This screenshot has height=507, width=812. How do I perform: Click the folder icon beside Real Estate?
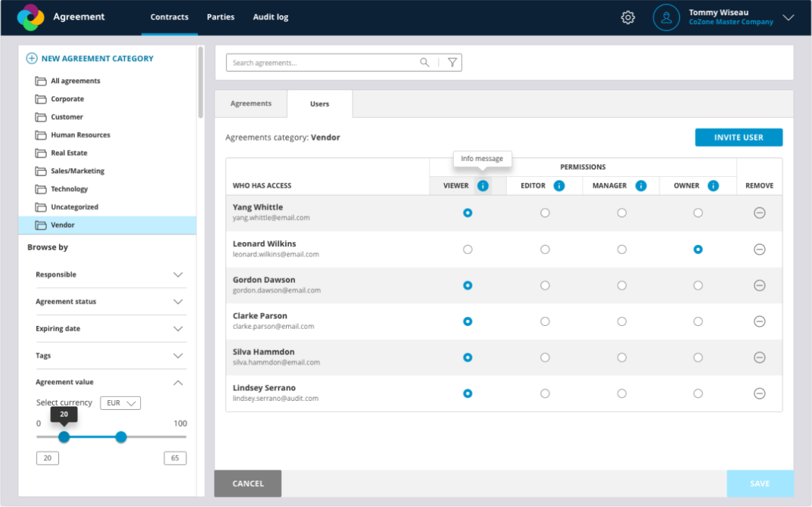40,153
